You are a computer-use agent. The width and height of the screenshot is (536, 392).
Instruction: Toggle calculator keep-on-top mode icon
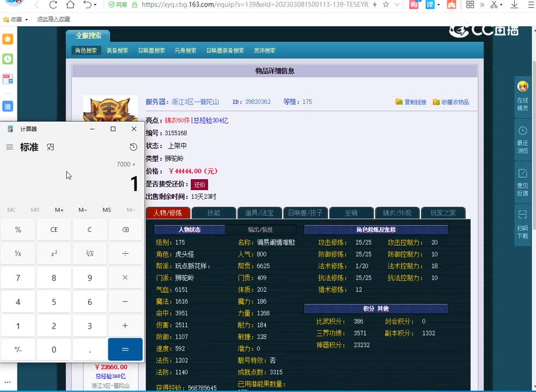[51, 147]
